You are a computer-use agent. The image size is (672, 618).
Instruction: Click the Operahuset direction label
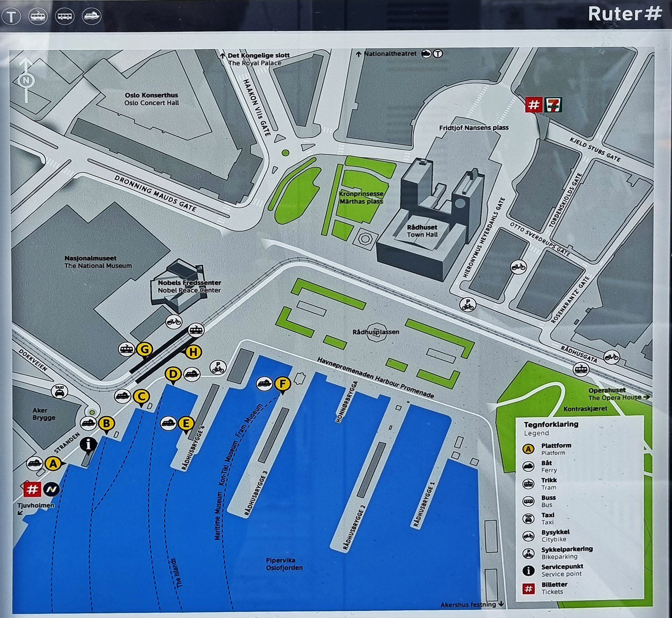click(x=619, y=394)
